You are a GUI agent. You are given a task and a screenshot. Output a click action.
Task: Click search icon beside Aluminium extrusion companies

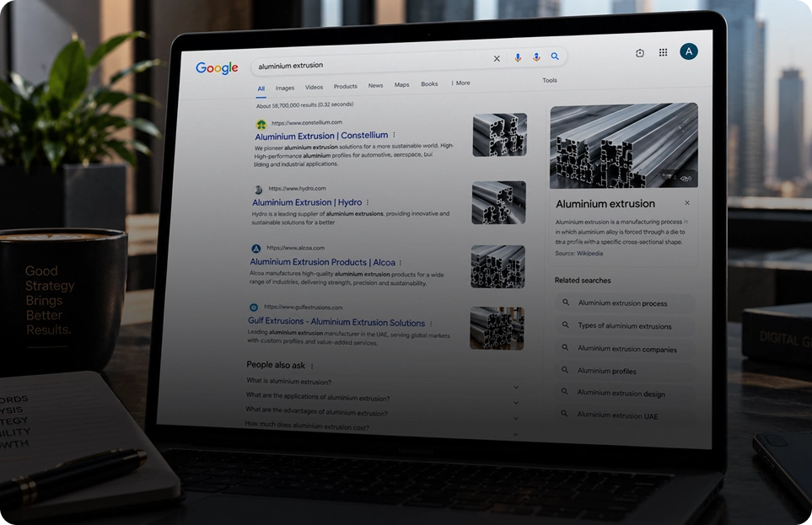click(x=566, y=347)
